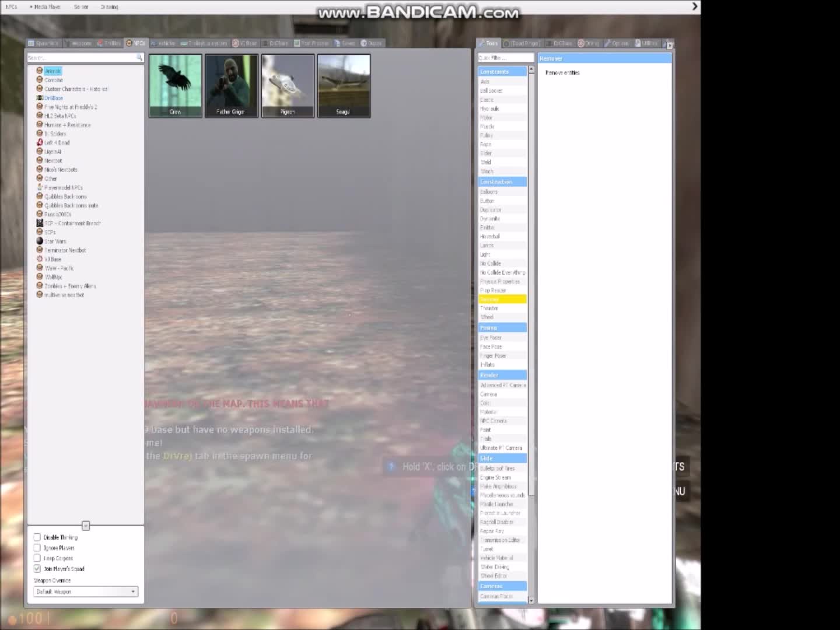This screenshot has width=840, height=630.
Task: Collapse the NPC options panel handle
Action: (x=86, y=526)
